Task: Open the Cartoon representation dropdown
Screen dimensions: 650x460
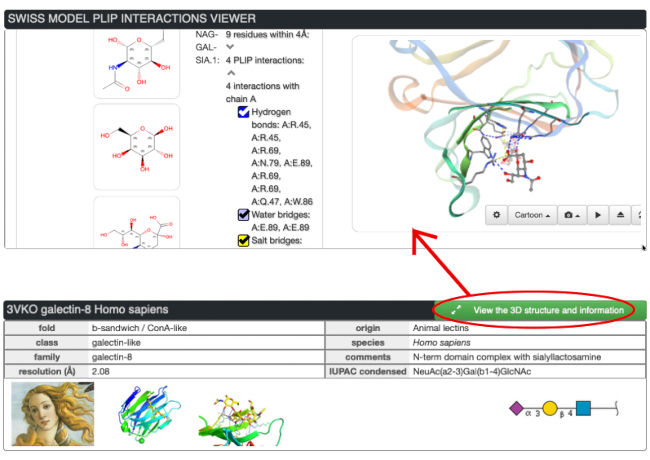Action: pyautogui.click(x=532, y=215)
